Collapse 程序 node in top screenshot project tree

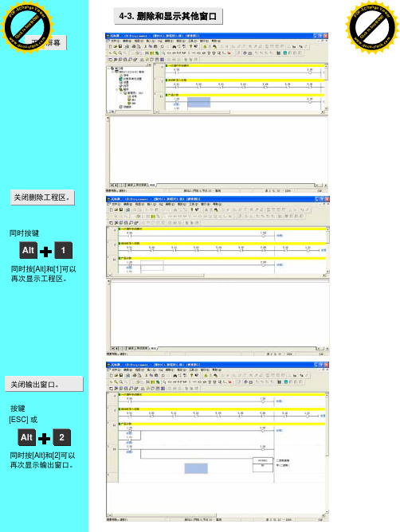[x=117, y=89]
